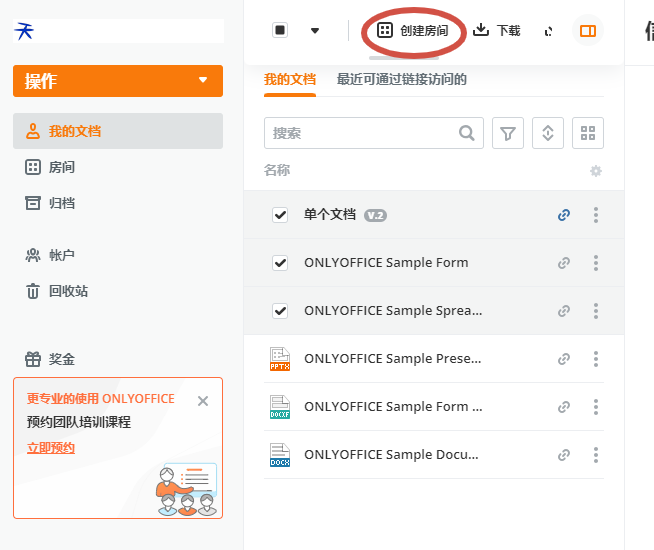This screenshot has width=654, height=550.
Task: Click the V.2 version badge of 单个文档
Action: point(375,216)
